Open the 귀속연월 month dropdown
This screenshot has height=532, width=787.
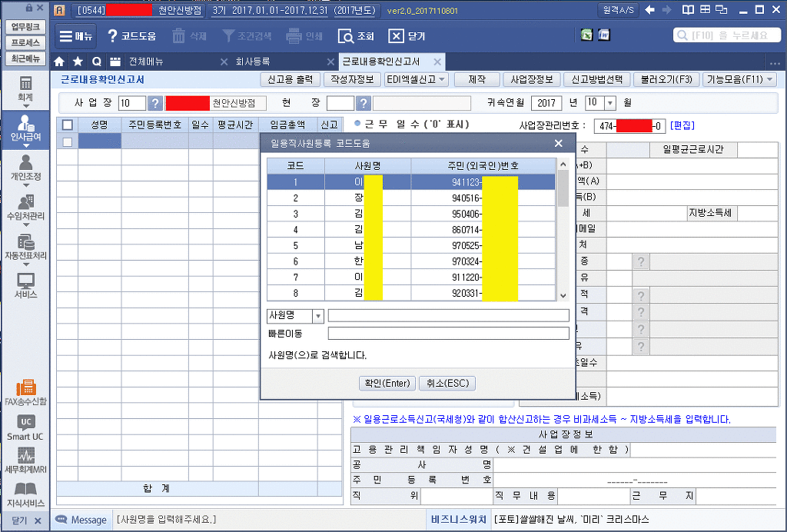tap(610, 103)
